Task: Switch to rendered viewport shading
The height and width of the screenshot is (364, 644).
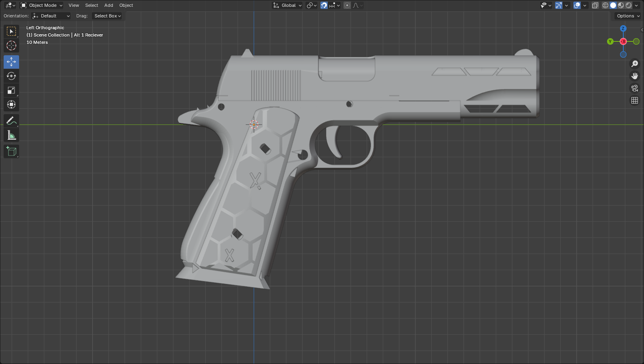Action: 629,5
